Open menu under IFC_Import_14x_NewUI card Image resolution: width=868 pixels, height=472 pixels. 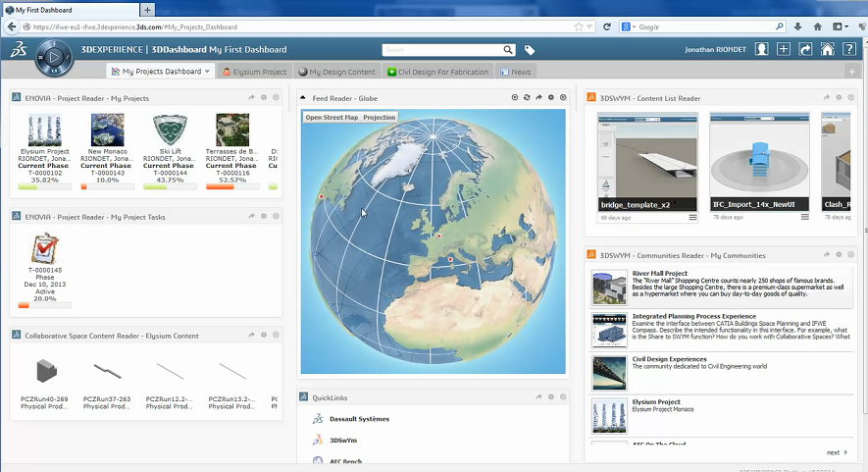804,217
